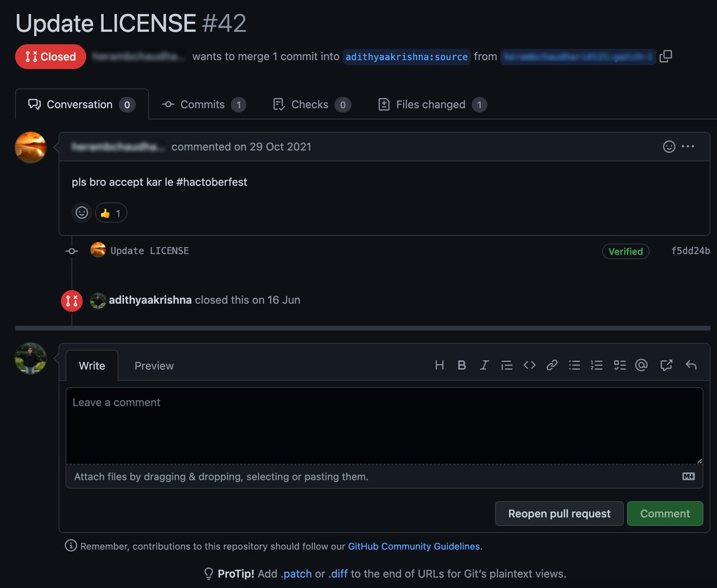Open commit hash f5dd24b
The height and width of the screenshot is (588, 717).
(x=691, y=251)
